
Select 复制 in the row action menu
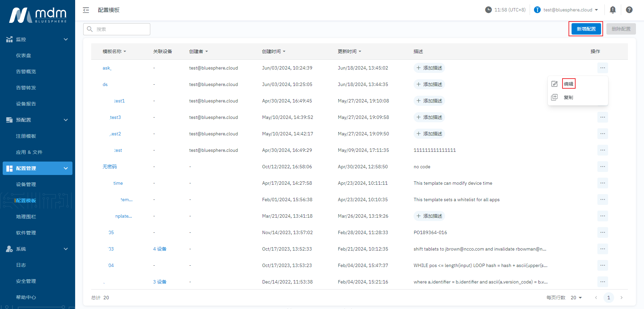(569, 97)
